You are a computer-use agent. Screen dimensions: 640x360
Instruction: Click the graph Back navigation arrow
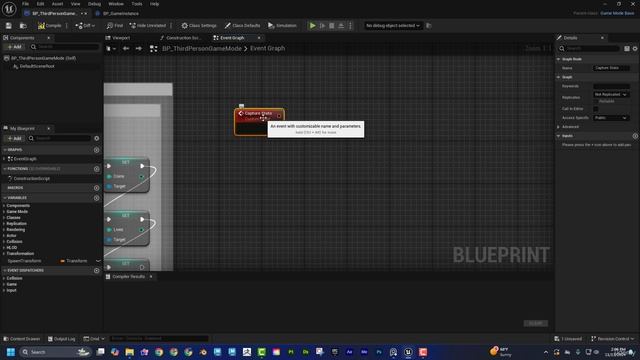[x=126, y=49]
